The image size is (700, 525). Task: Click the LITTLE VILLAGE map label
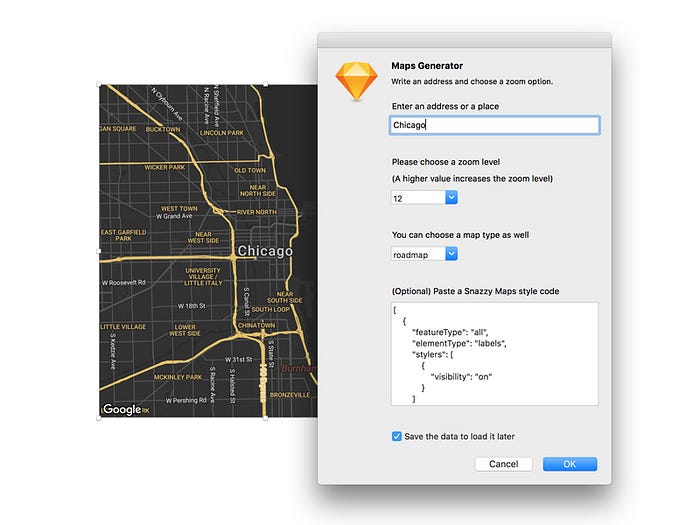[123, 327]
